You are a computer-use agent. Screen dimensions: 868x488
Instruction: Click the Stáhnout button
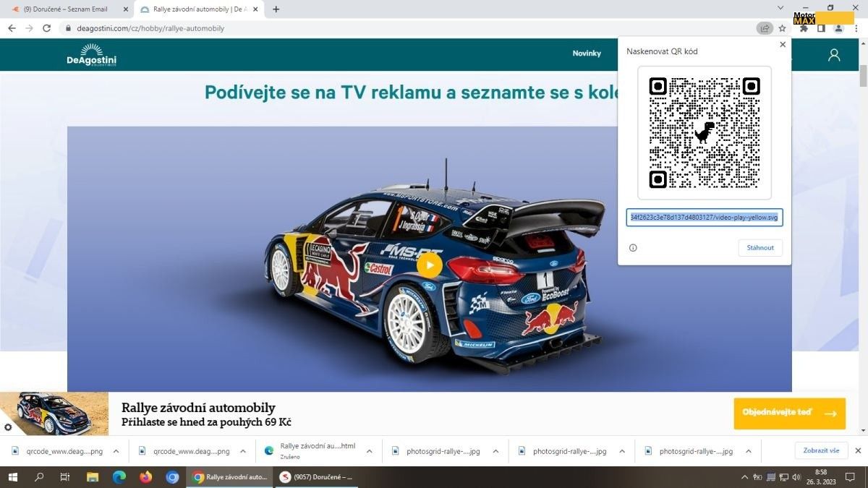[x=760, y=248]
